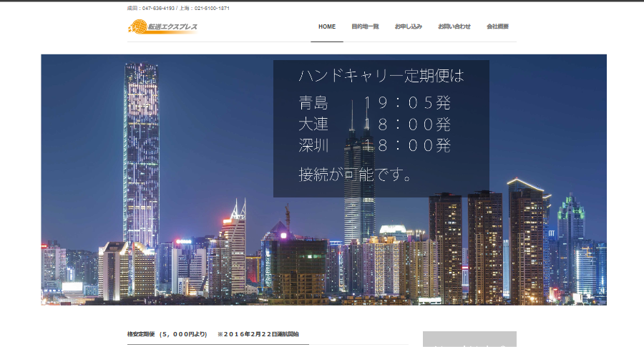Click the orange globe icon in the logo
Screen dimensions: 644x347
click(135, 27)
